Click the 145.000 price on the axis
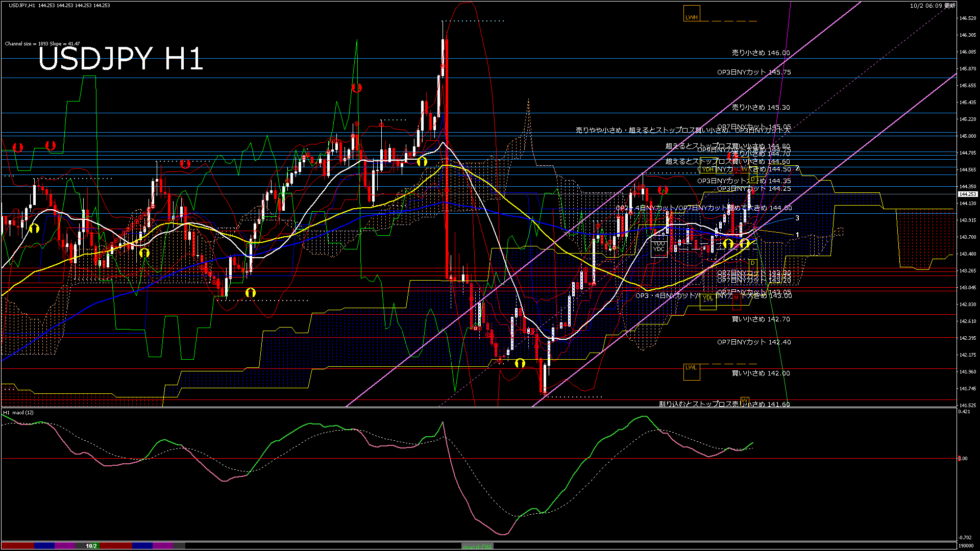This screenshot has width=980, height=551. click(968, 136)
